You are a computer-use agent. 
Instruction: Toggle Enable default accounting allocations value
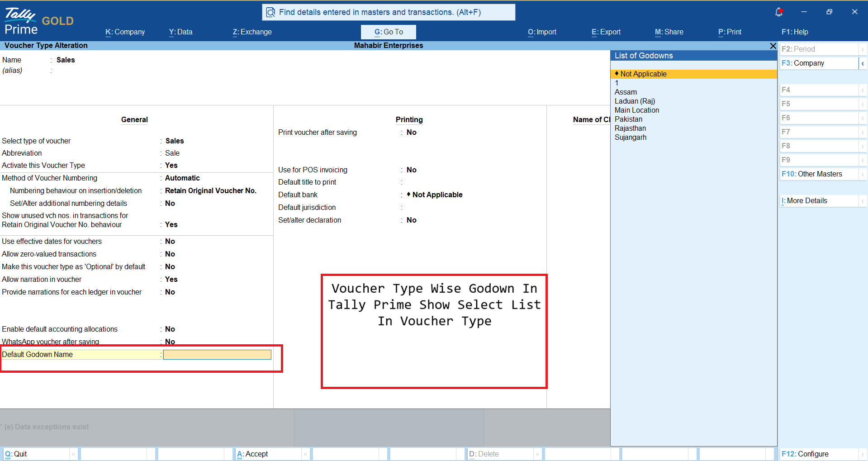170,329
